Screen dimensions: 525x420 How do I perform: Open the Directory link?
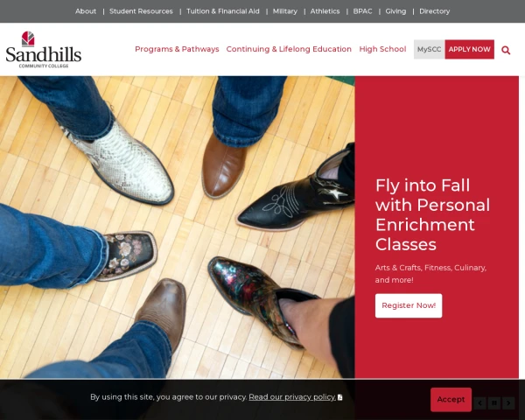pos(434,11)
